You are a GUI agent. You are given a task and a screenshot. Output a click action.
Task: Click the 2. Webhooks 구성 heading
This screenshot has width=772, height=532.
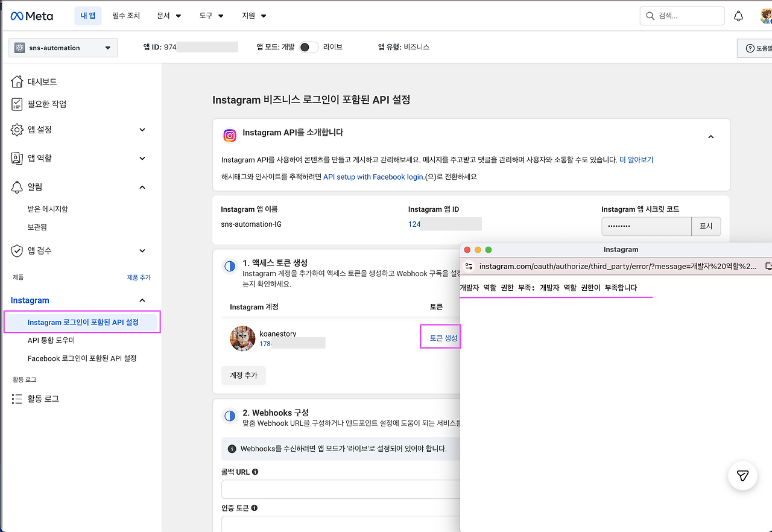(x=276, y=413)
